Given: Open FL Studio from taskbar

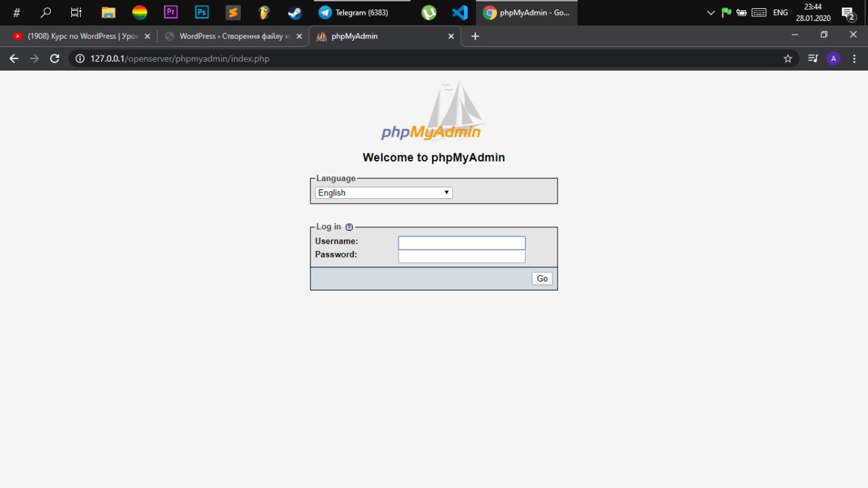Looking at the screenshot, I should 264,12.
